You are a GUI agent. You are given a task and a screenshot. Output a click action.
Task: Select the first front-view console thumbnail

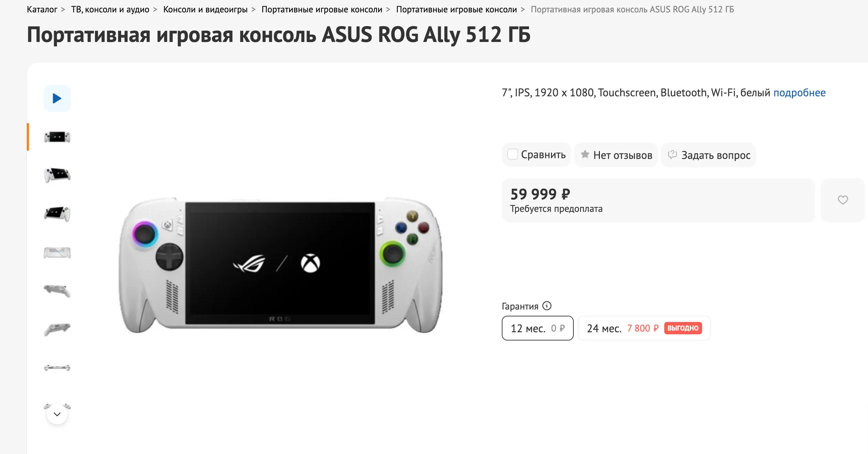click(57, 137)
